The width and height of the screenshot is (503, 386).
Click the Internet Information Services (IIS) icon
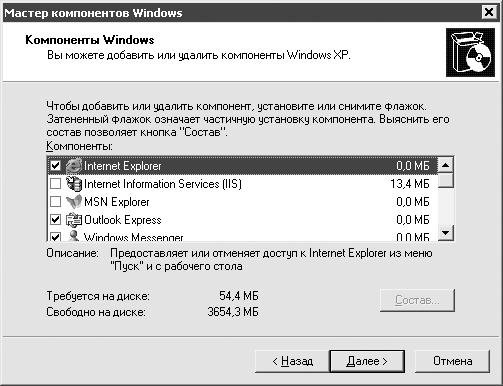[x=74, y=184]
